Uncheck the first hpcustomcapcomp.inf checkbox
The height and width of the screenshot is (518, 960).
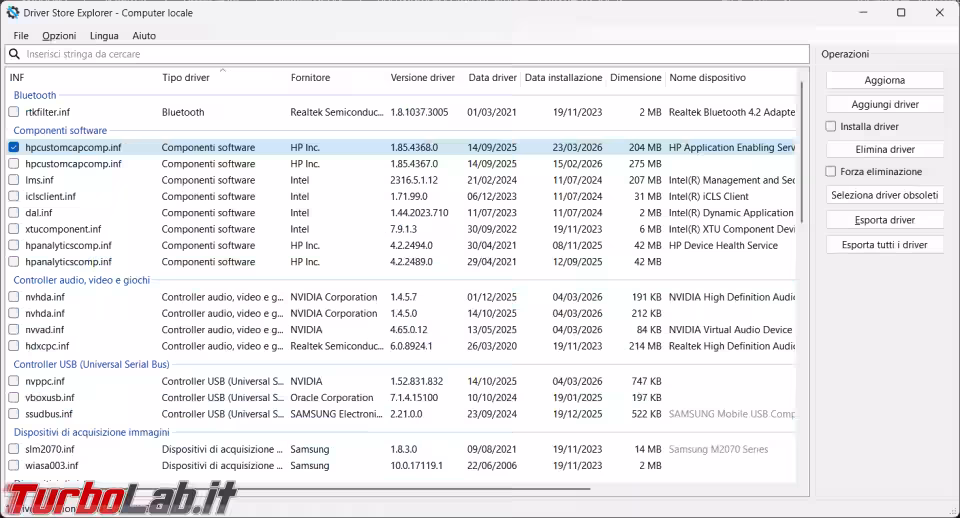point(14,148)
